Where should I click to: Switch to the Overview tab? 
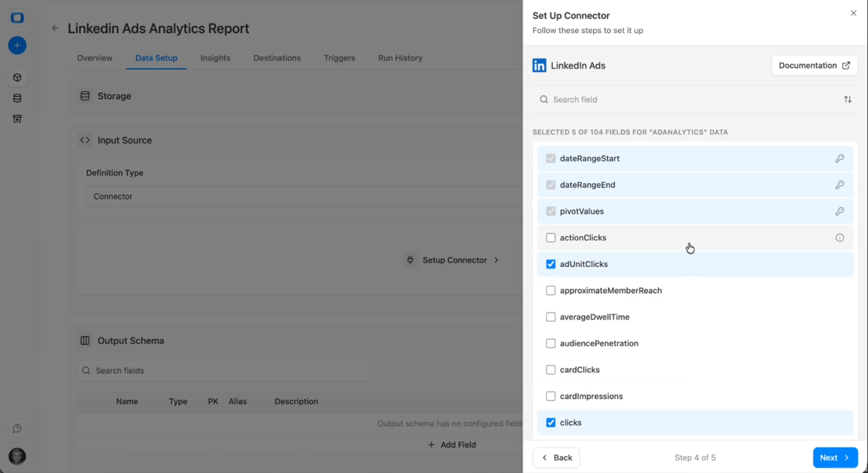click(95, 58)
